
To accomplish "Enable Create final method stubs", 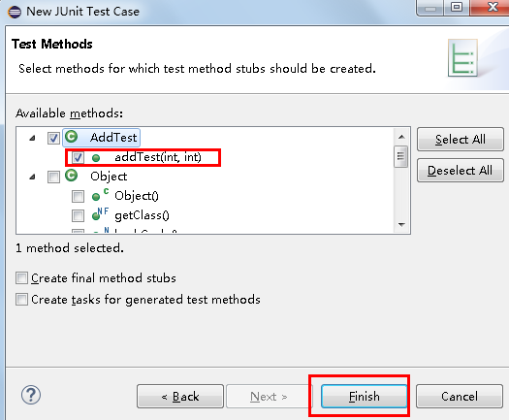I will [x=21, y=278].
